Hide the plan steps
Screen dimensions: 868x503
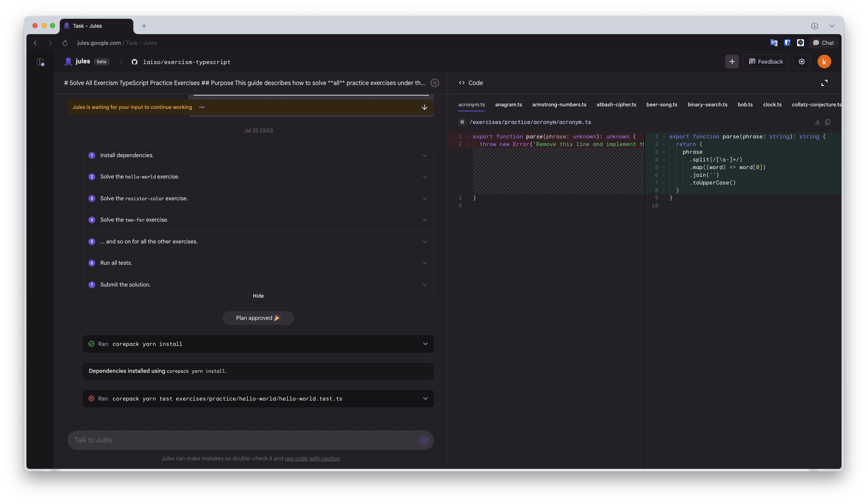[258, 296]
